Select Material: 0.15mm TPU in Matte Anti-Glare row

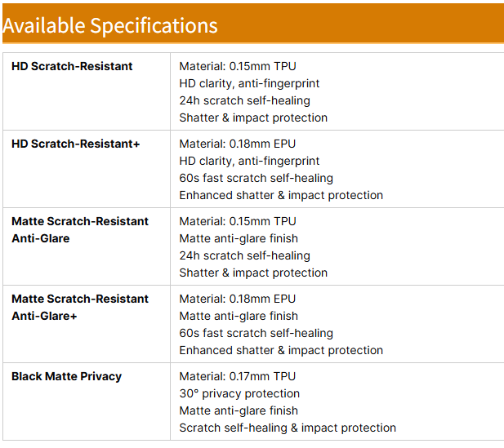coord(238,221)
